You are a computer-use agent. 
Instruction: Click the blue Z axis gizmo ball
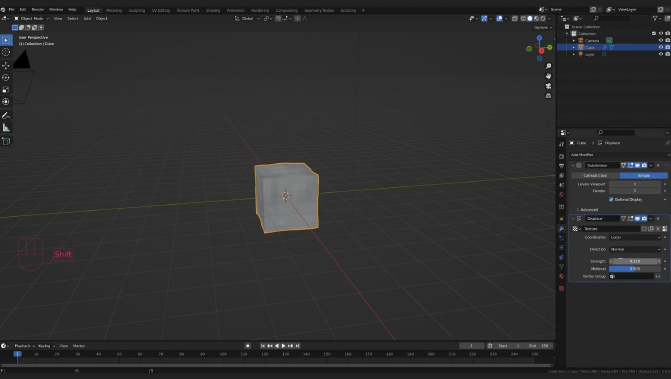coord(539,38)
